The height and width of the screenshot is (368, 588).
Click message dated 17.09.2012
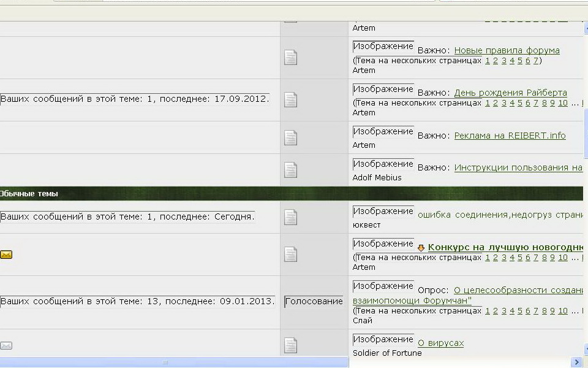click(135, 99)
